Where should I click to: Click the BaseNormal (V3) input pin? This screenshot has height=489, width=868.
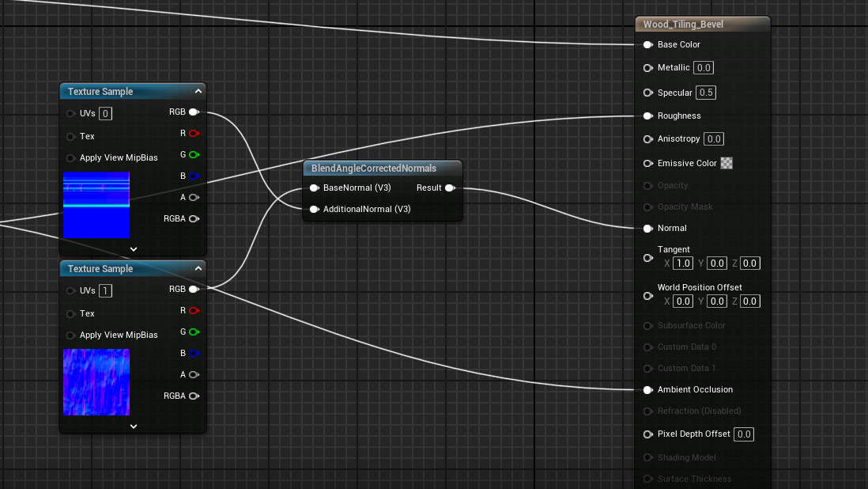pyautogui.click(x=315, y=188)
